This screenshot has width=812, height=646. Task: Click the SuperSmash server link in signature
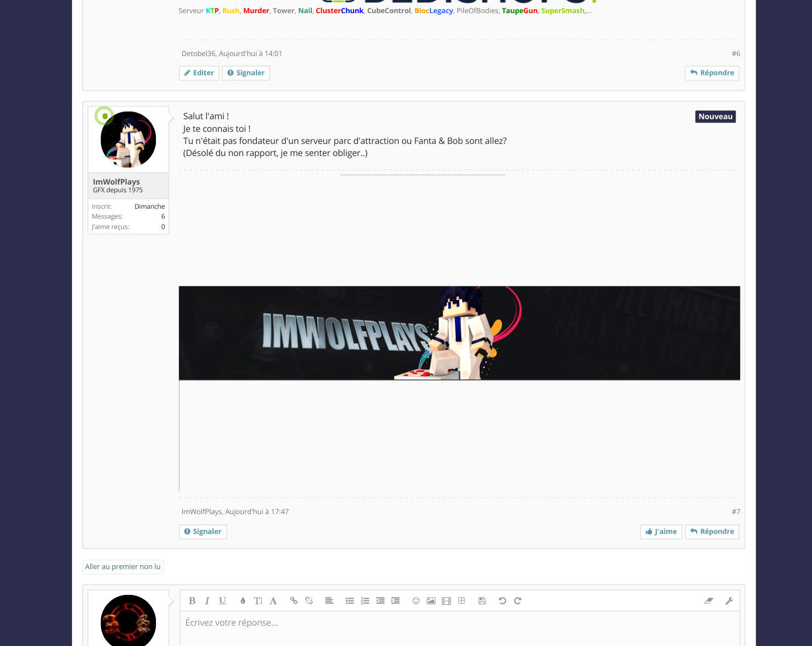[563, 11]
